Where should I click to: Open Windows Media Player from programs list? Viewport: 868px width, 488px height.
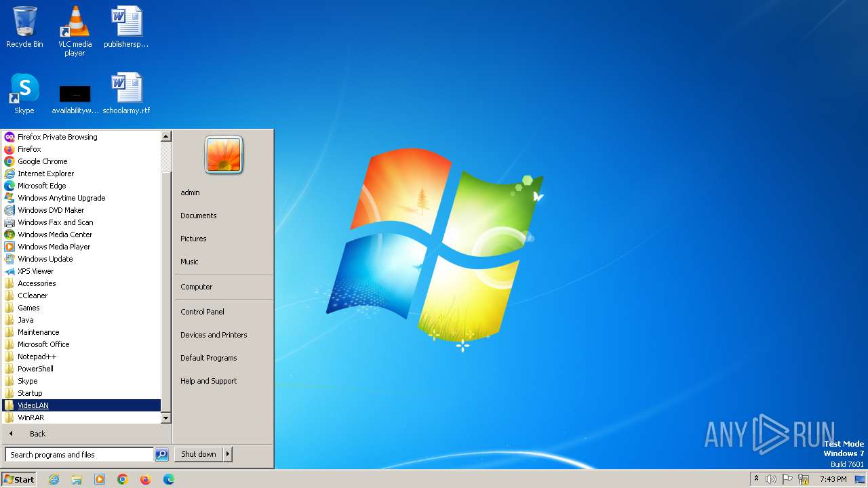81,247
